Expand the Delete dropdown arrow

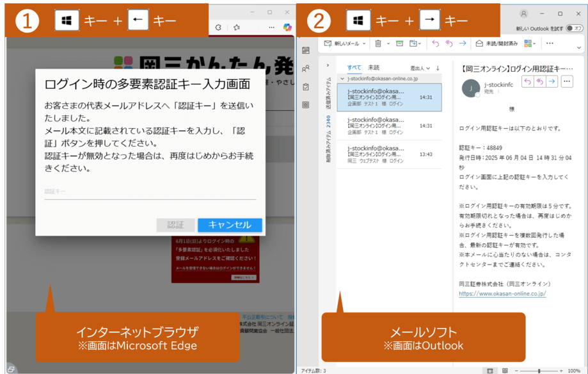click(388, 44)
